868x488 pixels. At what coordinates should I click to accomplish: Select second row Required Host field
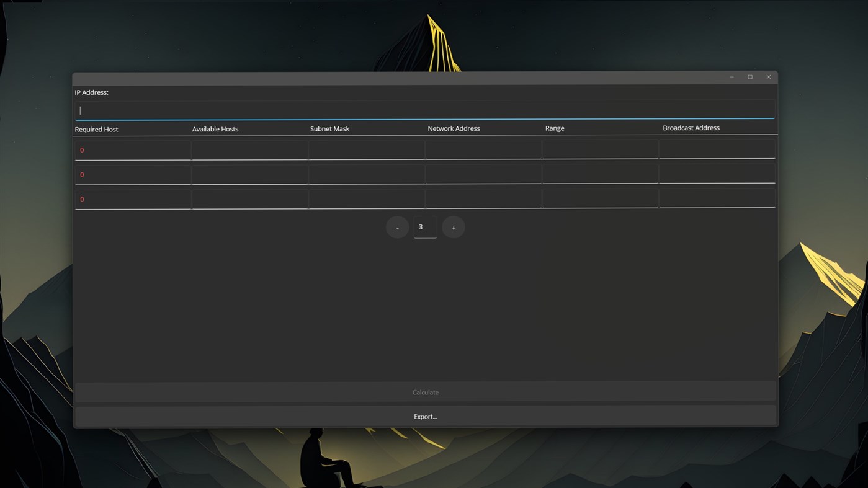click(133, 175)
